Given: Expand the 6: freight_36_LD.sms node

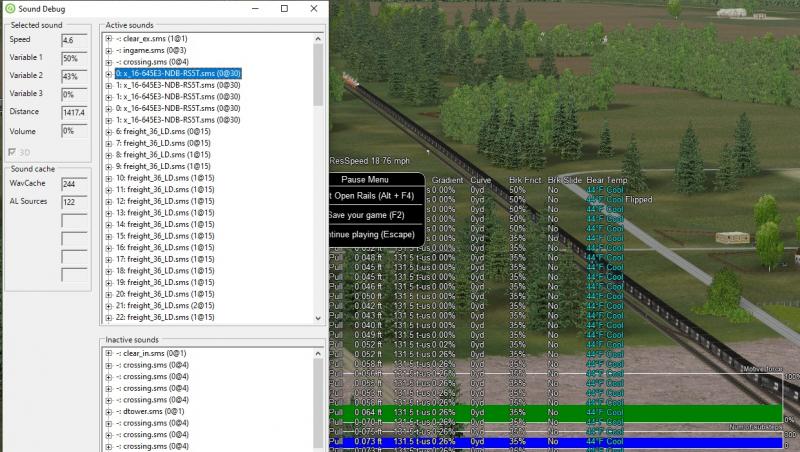Looking at the screenshot, I should tap(109, 132).
